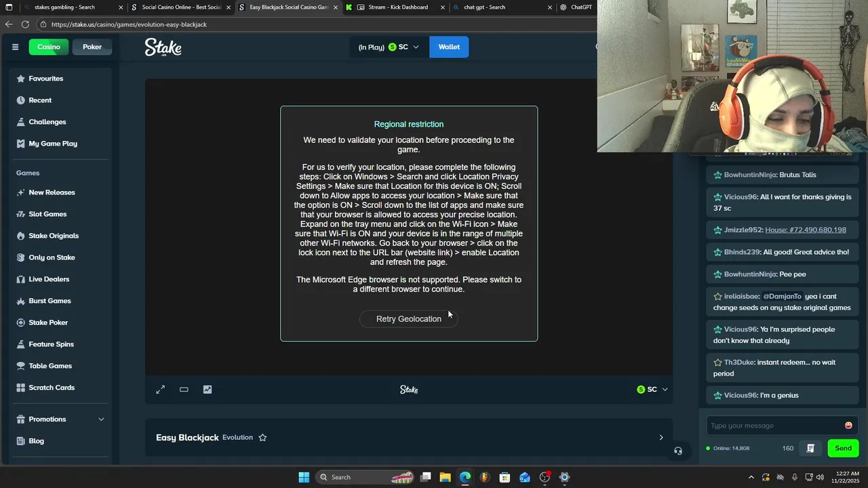Viewport: 868px width, 488px height.
Task: Open House #72,490,680,198 bet link
Action: click(x=806, y=230)
